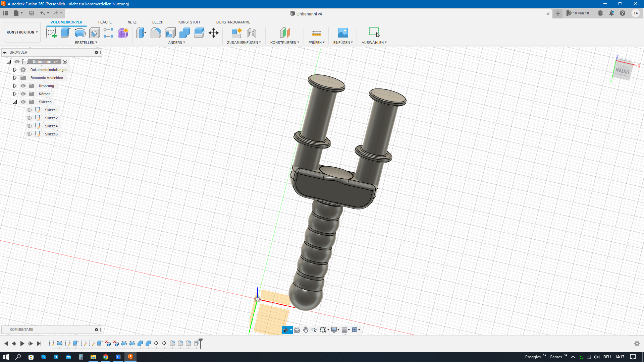The width and height of the screenshot is (644, 362).
Task: Switch to the NETZ tab
Action: (132, 22)
